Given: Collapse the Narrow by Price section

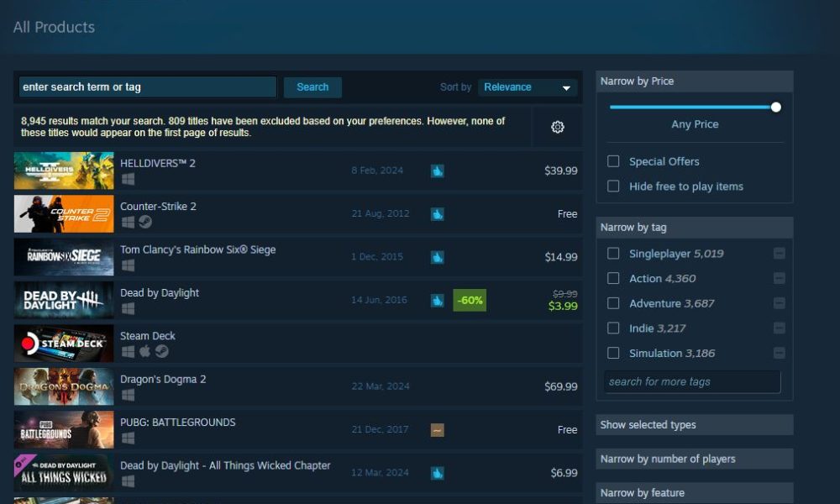Looking at the screenshot, I should 695,81.
